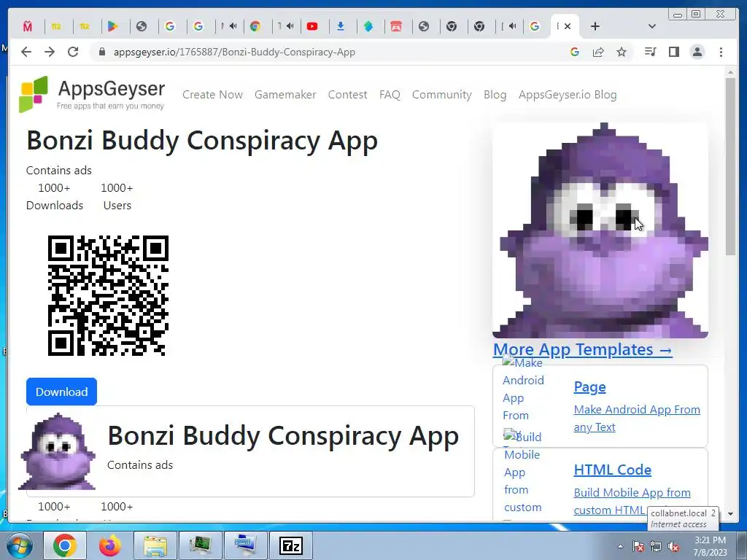Click the large Bonzi Buddy gorilla image
Image resolution: width=747 pixels, height=560 pixels.
pyautogui.click(x=600, y=230)
